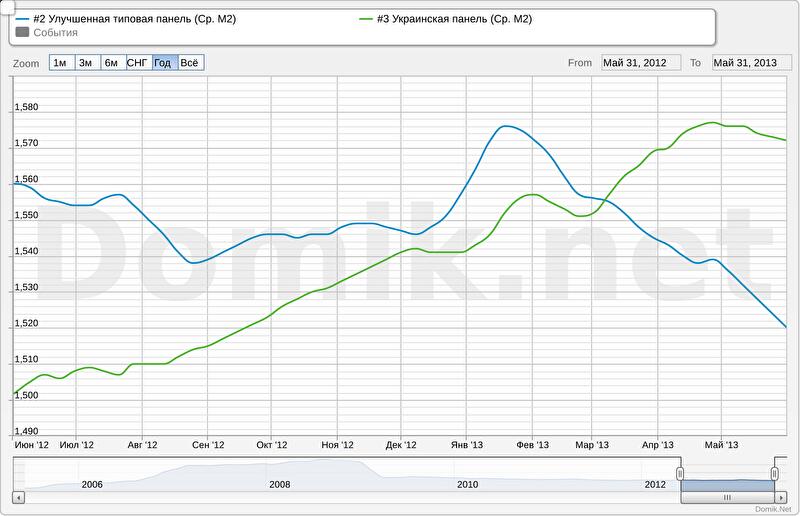This screenshot has width=800, height=516.
Task: Click the navigator scrollbar thumb
Action: (x=727, y=497)
